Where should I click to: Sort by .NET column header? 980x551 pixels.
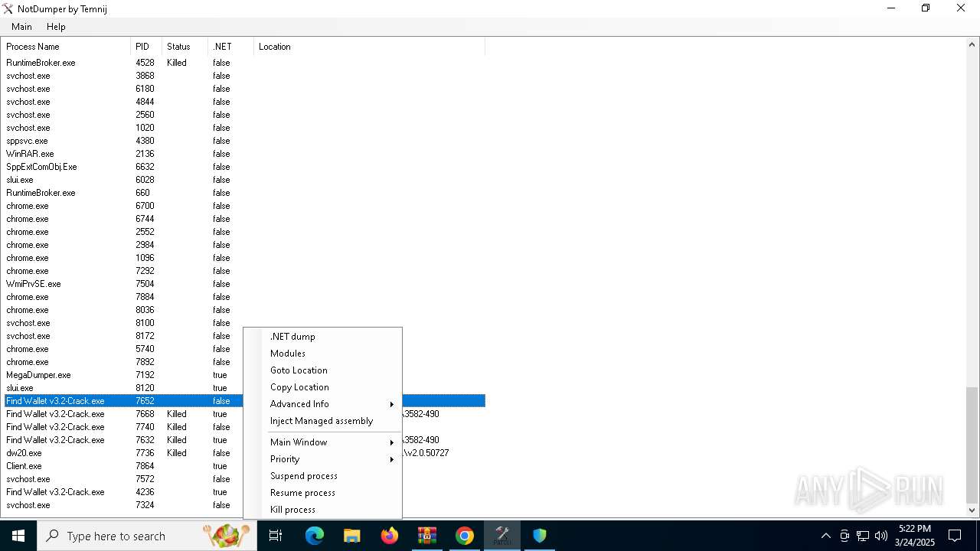pos(230,47)
